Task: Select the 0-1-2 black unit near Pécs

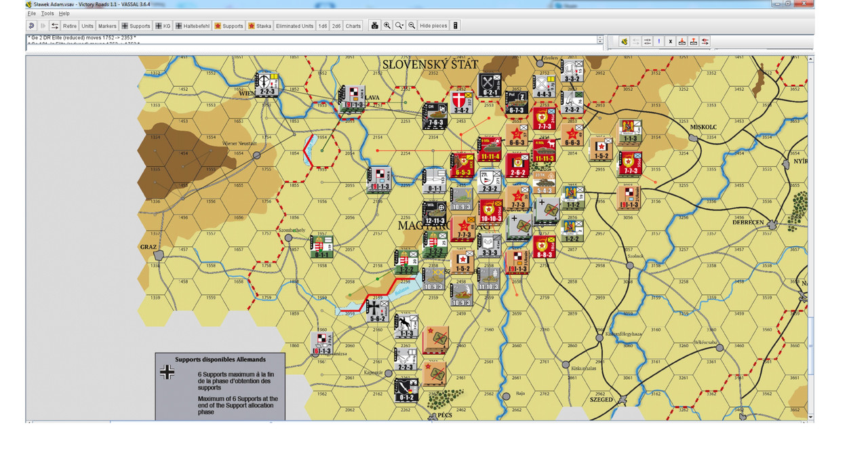Action: point(406,390)
